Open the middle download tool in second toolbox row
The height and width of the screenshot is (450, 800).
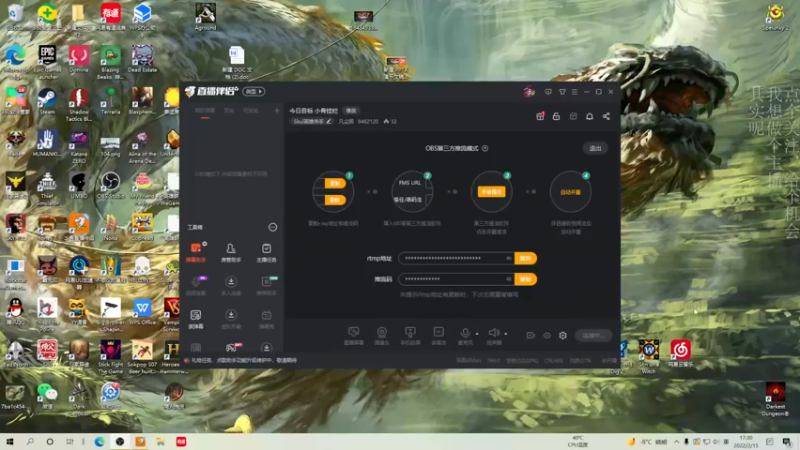pos(231,285)
